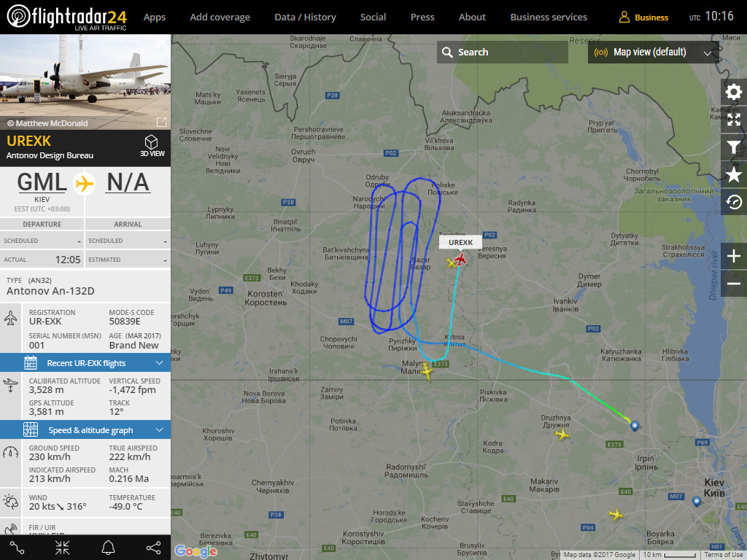
Task: Open the map filter funnel icon
Action: (734, 147)
